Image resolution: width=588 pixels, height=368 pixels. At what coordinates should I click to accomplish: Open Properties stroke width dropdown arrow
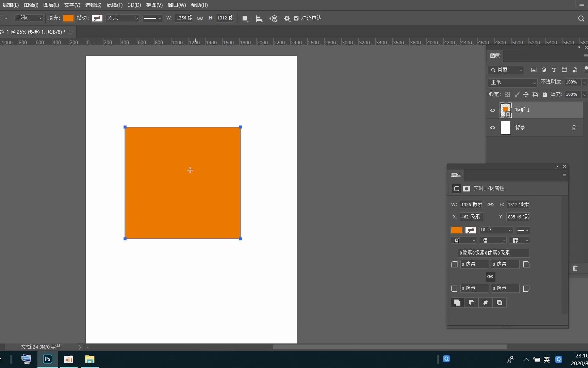510,230
